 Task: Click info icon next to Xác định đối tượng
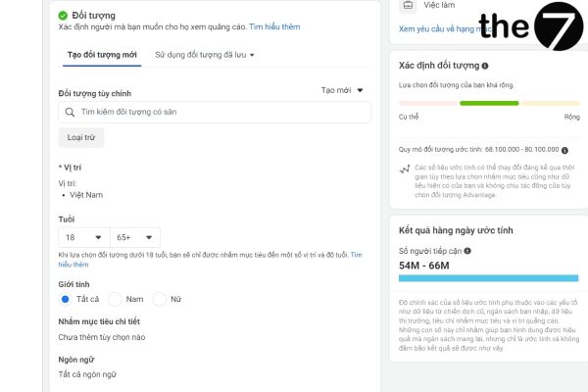pyautogui.click(x=484, y=66)
